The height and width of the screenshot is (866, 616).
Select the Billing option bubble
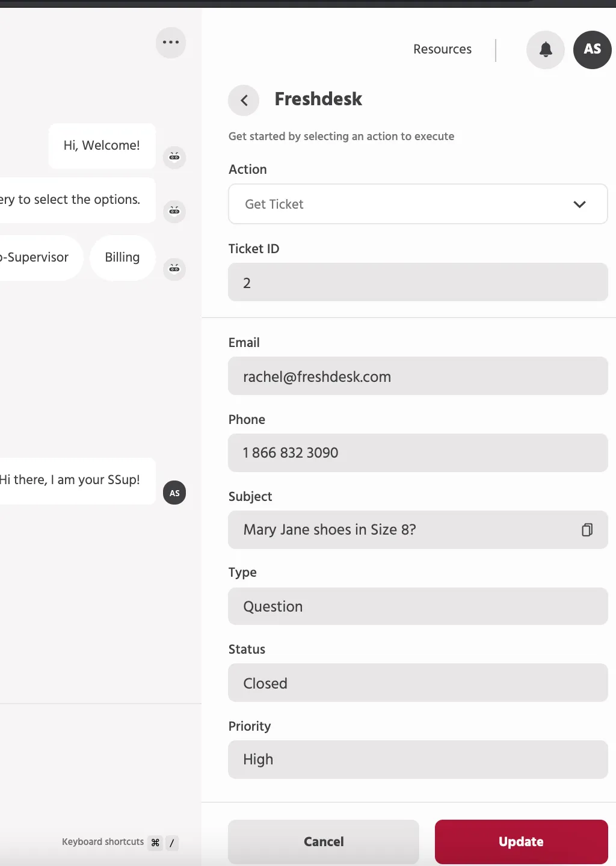pos(123,257)
